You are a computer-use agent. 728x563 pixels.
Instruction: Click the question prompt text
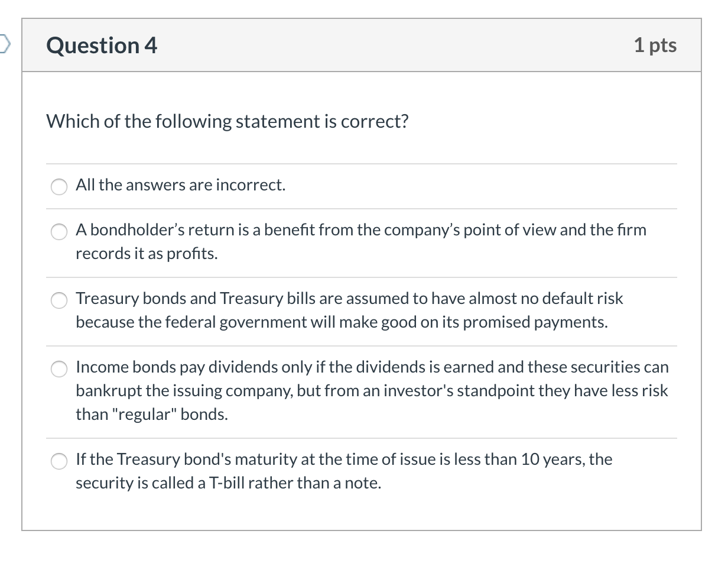tap(227, 121)
